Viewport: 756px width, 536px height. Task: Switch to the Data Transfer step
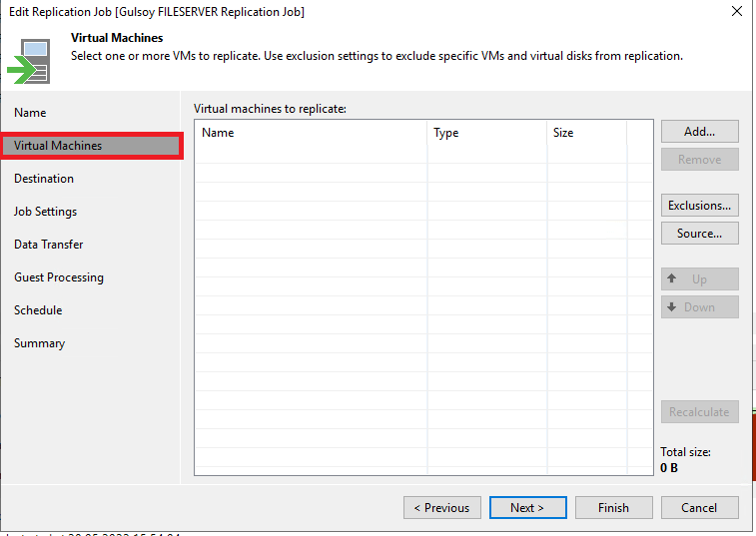48,245
